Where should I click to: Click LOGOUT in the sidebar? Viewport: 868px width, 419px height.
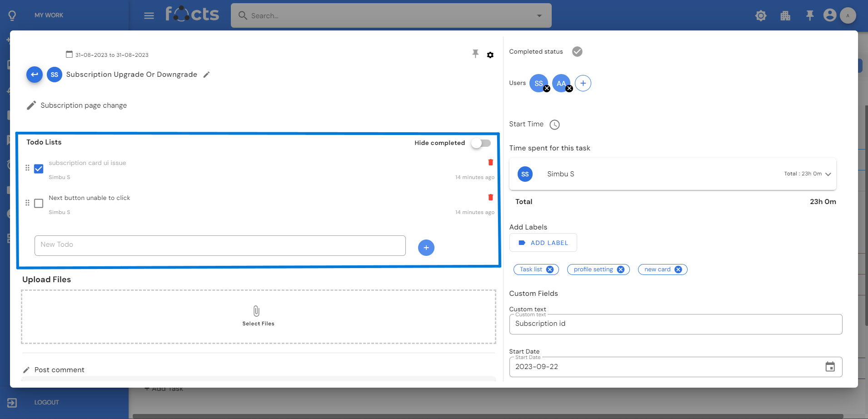click(46, 402)
